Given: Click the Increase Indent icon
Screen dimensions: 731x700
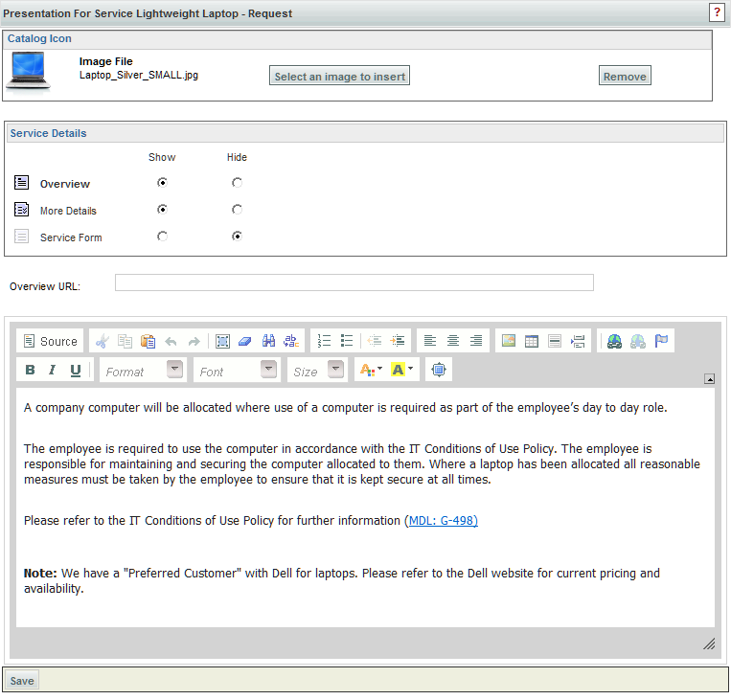Looking at the screenshot, I should pos(398,341).
